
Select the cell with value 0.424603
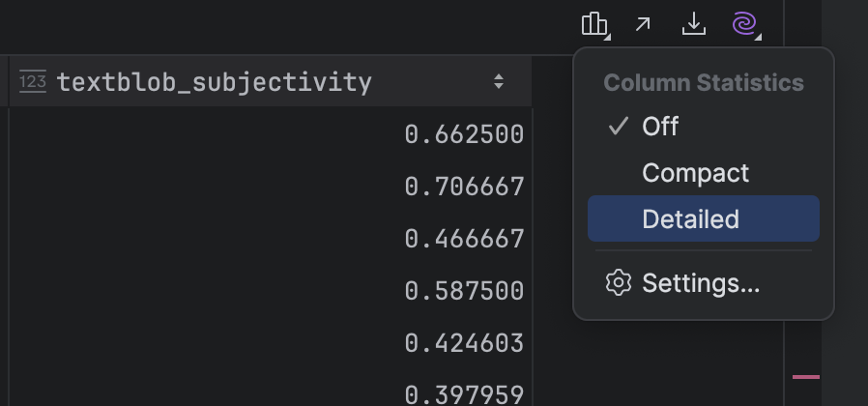[271, 343]
